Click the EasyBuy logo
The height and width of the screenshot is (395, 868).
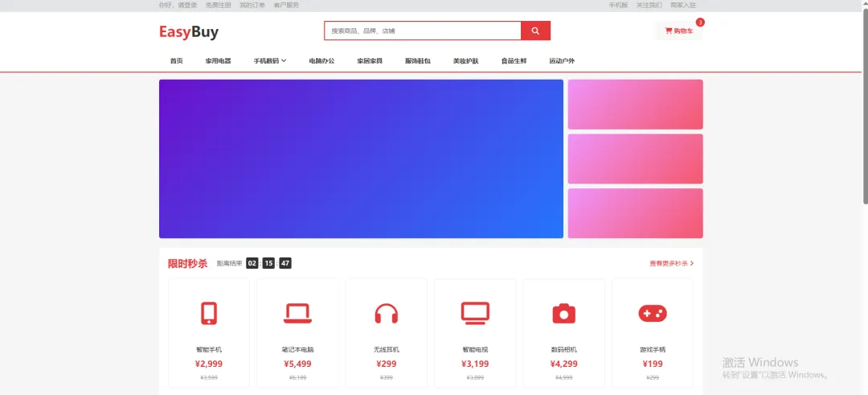coord(189,31)
